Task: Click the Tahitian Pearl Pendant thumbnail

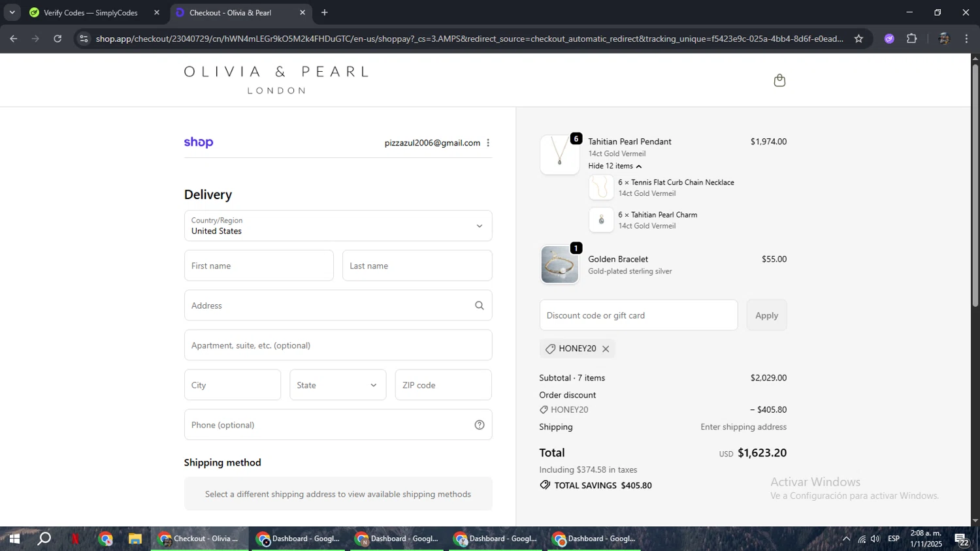Action: (559, 155)
